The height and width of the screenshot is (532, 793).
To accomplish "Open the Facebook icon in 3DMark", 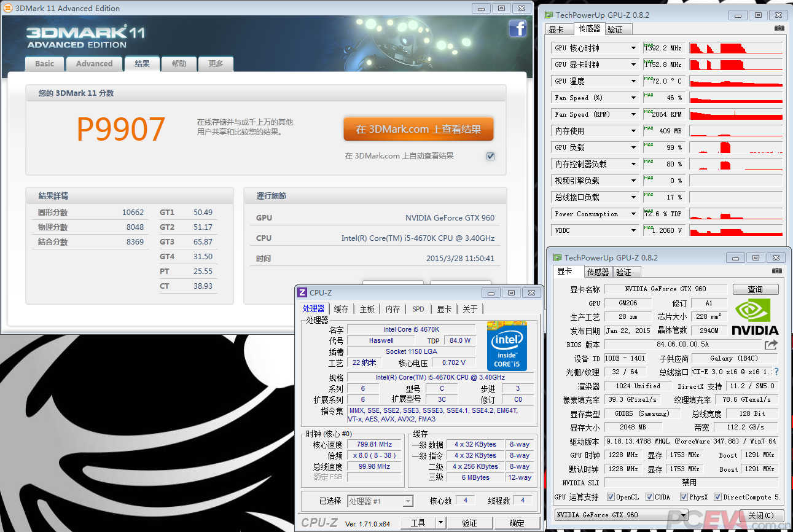I will [517, 28].
